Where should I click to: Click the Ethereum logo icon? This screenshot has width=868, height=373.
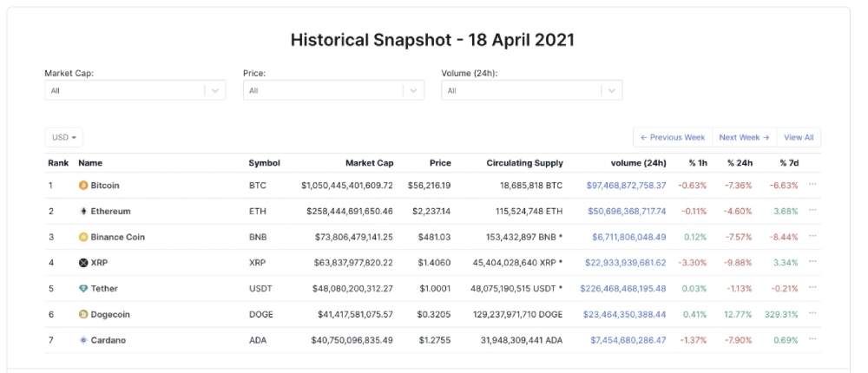pyautogui.click(x=83, y=212)
